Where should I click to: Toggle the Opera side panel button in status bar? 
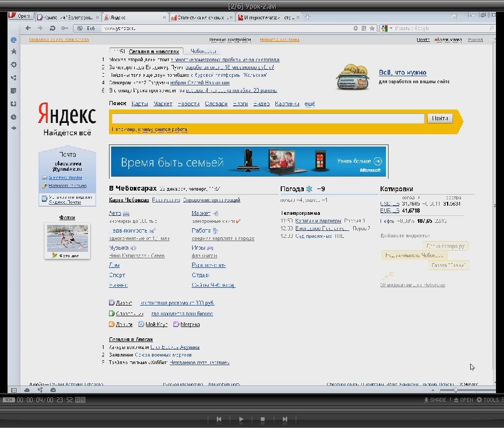point(14,390)
